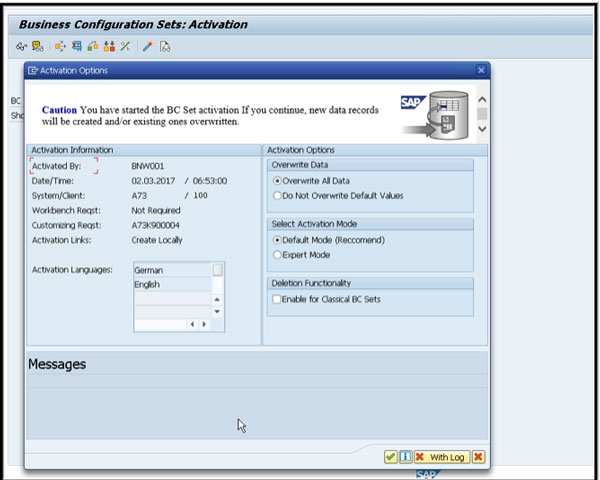Click the Activation Options dialog title icon

coord(33,70)
